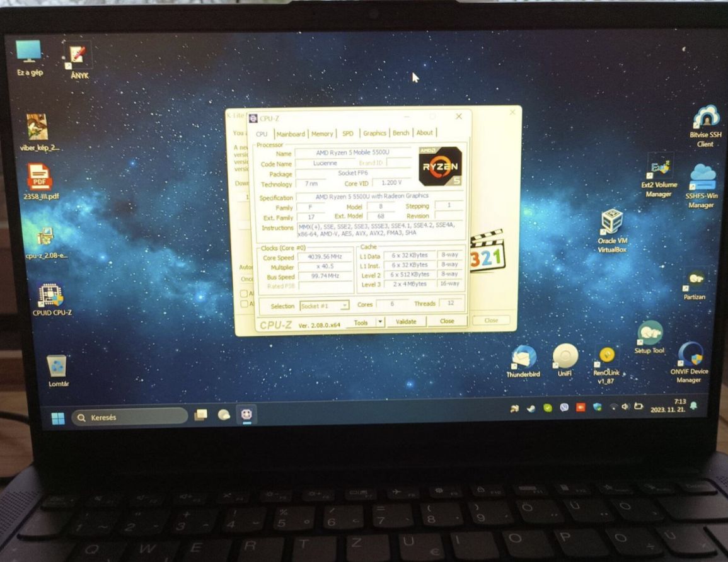Open the Steam tray icon
Viewport: 728px width, 562px height.
530,408
